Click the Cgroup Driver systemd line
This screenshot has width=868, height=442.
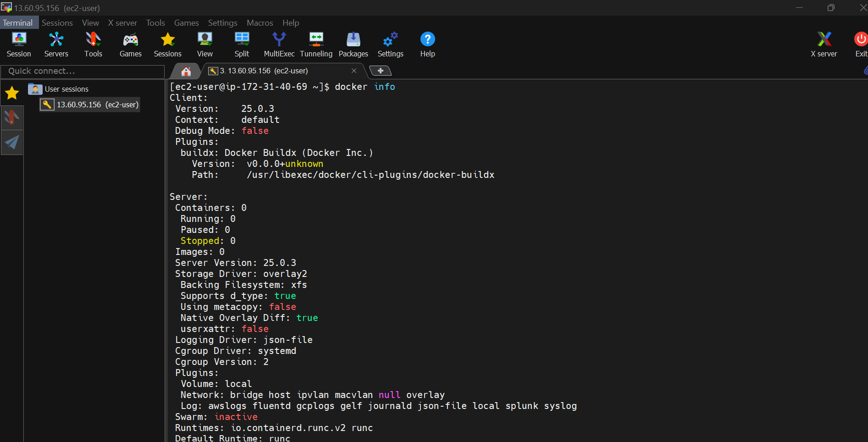(236, 351)
